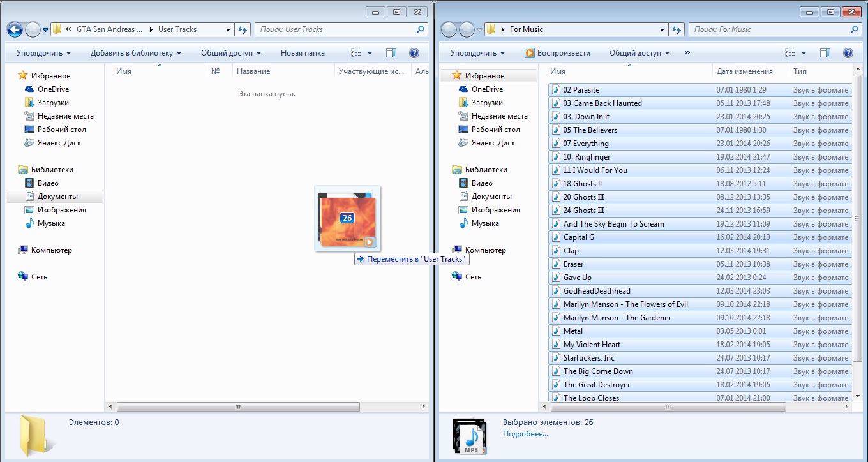Select file Marilyn Manson - The Gardener
This screenshot has width=868, height=462.
700,318
